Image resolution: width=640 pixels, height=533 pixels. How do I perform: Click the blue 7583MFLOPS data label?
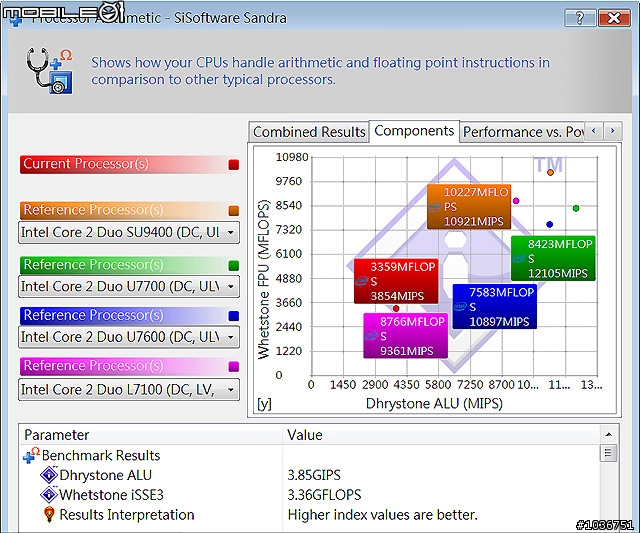point(495,307)
